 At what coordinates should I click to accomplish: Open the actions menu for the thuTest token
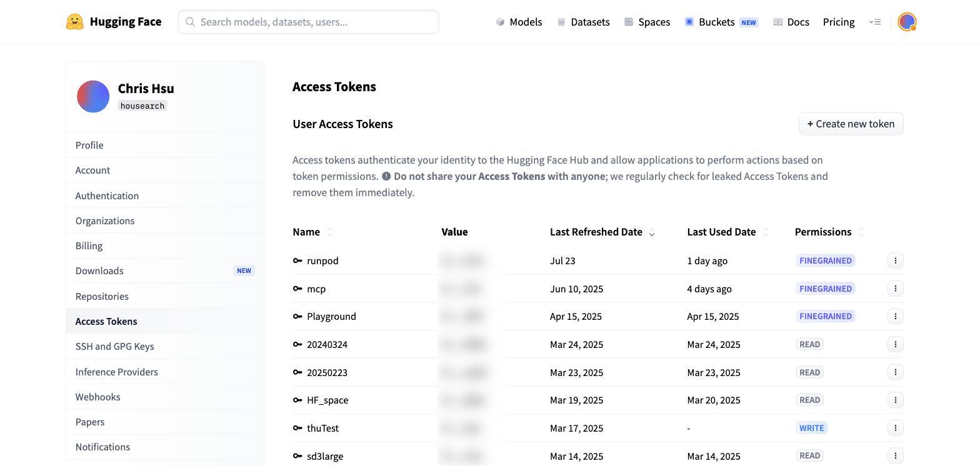pyautogui.click(x=895, y=428)
